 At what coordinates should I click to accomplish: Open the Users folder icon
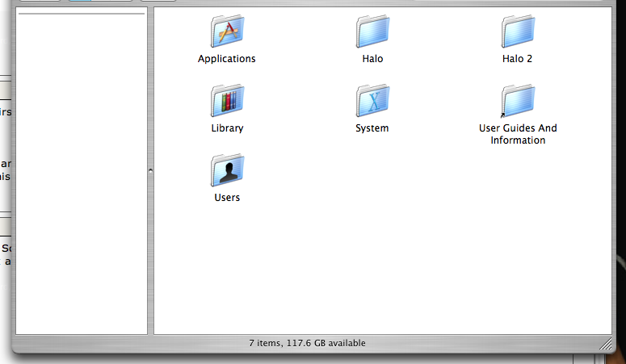227,170
